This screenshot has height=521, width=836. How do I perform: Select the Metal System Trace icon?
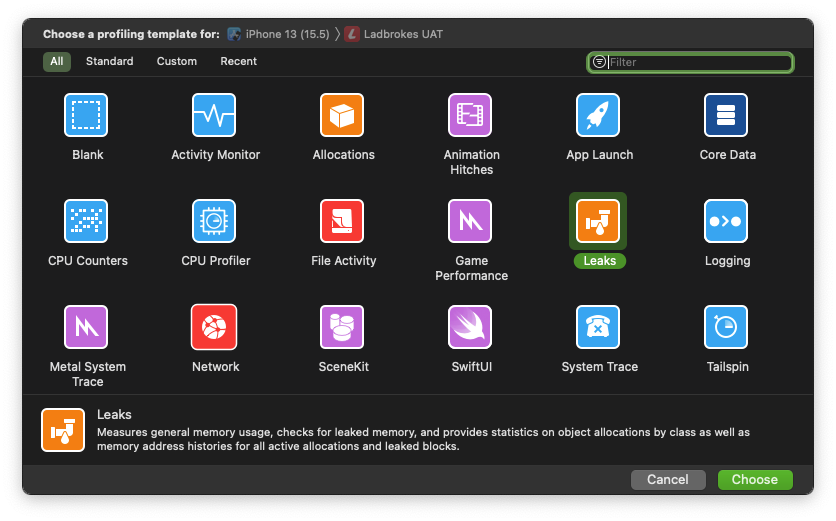pos(86,327)
